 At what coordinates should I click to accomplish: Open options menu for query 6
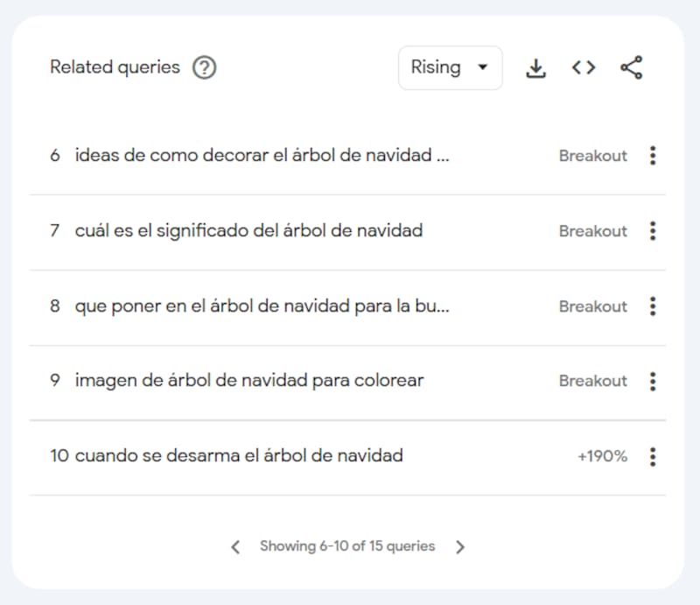tap(653, 156)
